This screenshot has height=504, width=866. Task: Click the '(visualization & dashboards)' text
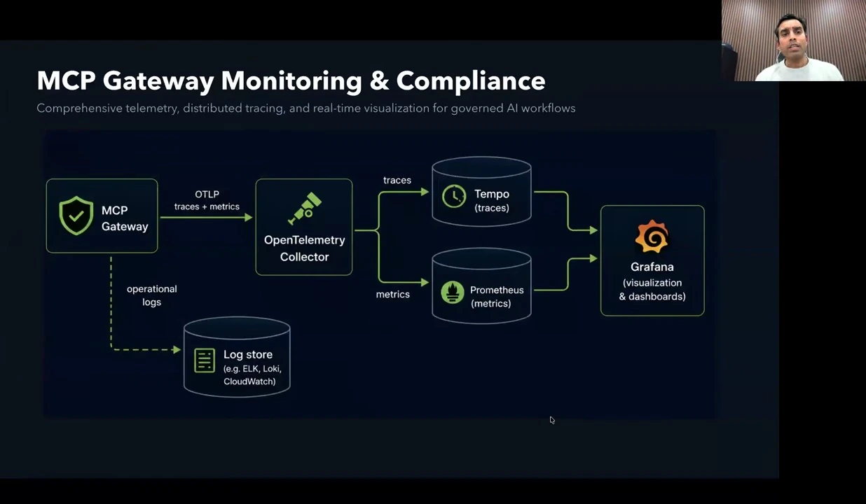[x=652, y=290]
